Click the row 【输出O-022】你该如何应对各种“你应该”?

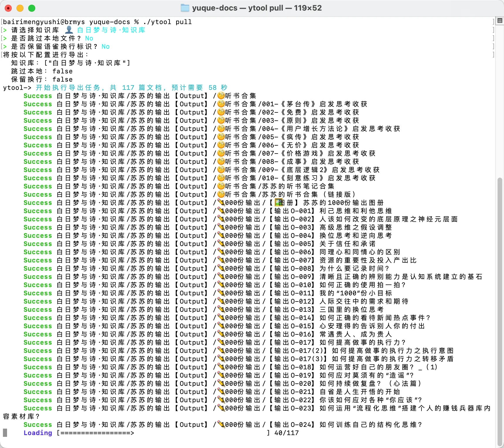click(223, 400)
